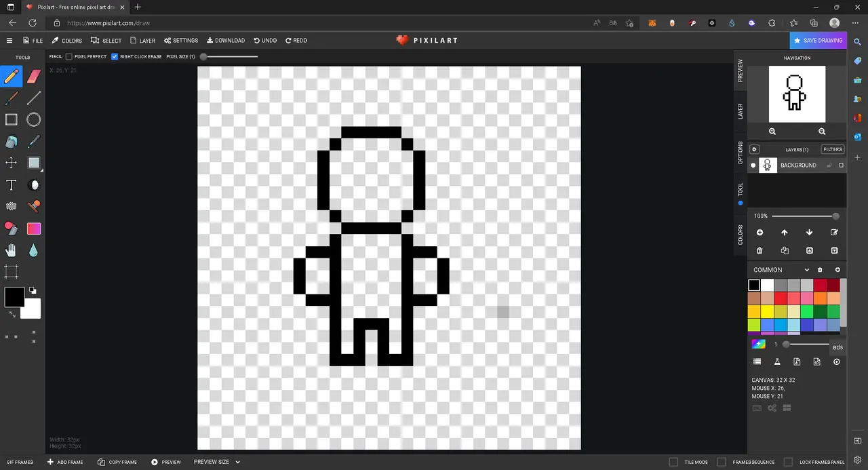This screenshot has height=470, width=868.
Task: Click the Undo button
Action: [x=265, y=41]
